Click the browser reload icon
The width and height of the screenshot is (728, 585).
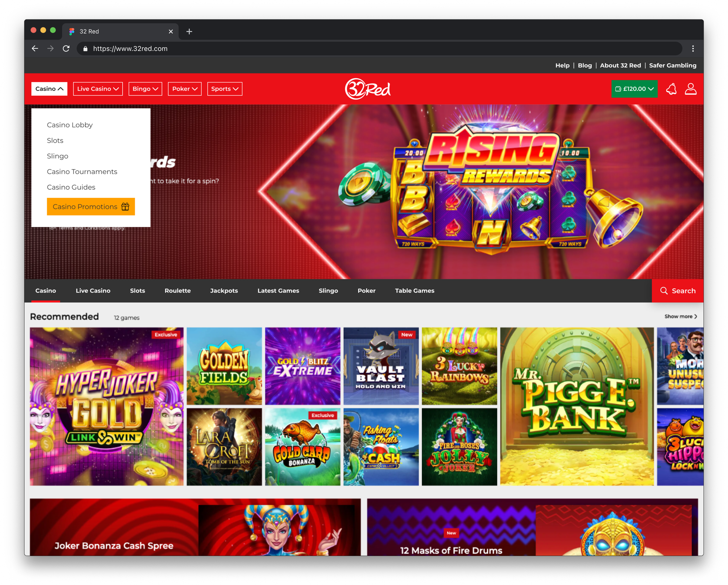66,49
